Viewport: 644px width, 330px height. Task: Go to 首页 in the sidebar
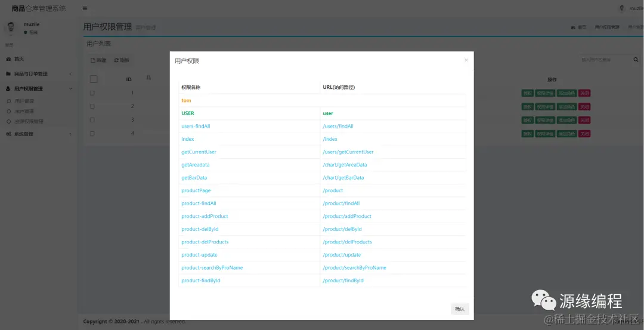[x=19, y=59]
